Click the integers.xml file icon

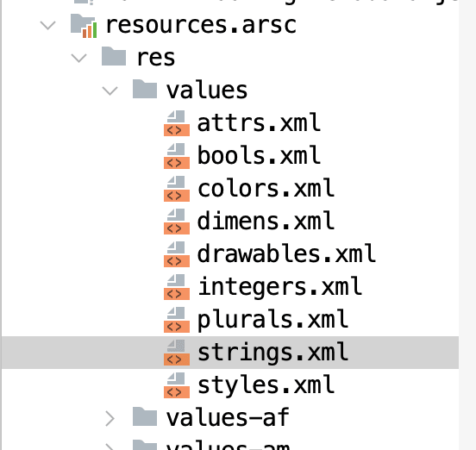tap(177, 287)
